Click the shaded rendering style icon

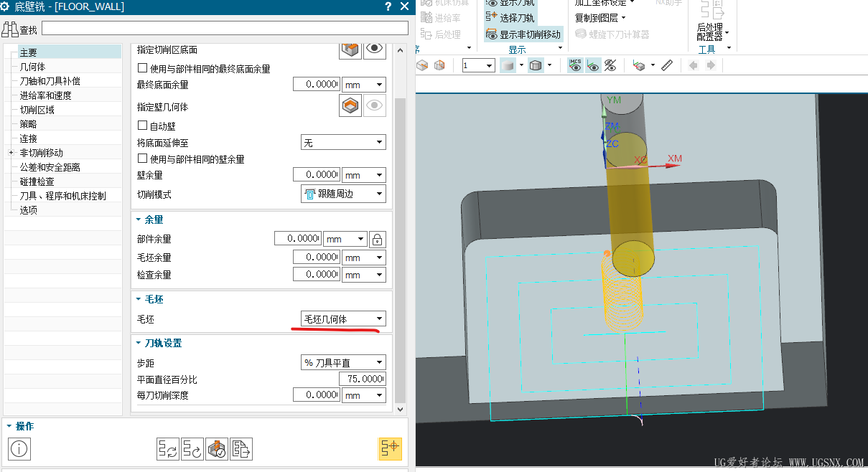click(x=508, y=65)
